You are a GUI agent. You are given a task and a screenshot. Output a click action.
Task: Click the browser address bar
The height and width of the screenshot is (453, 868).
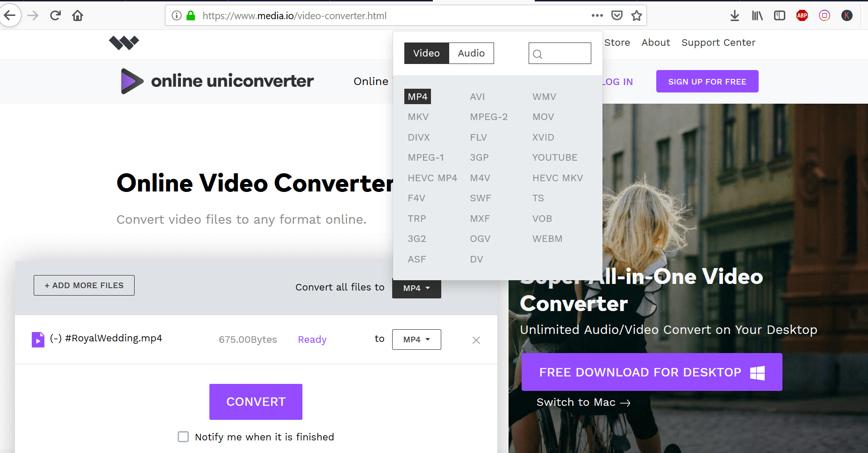tap(374, 15)
